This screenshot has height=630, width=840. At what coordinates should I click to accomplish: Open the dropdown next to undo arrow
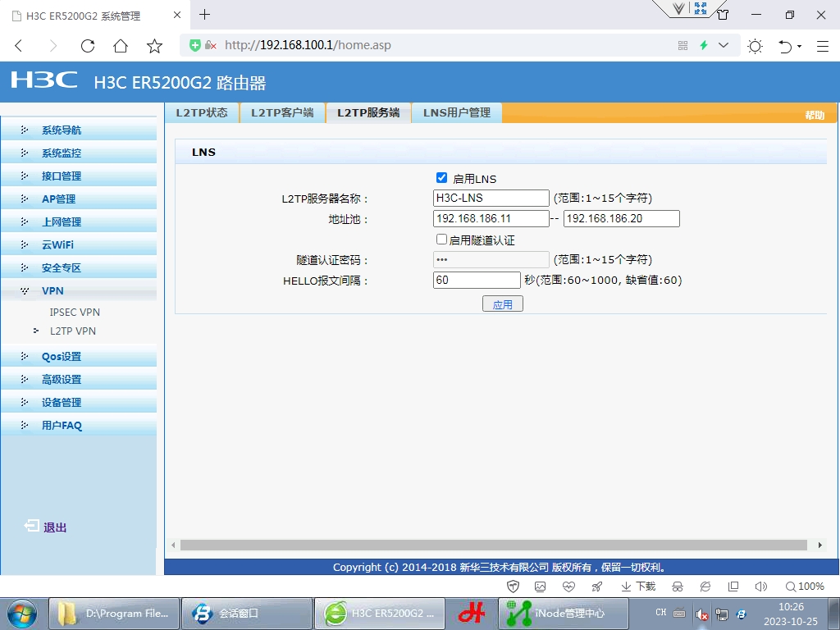point(799,47)
